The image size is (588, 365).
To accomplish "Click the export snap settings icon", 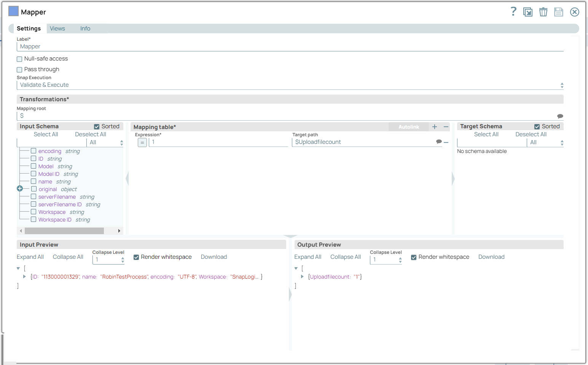I will tap(528, 12).
